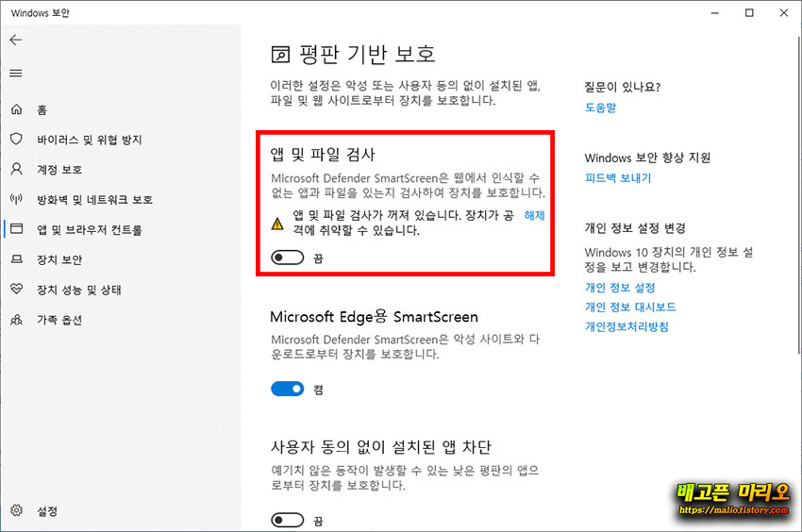Click the heart icon for device health
Viewport: 802px width, 532px height.
click(x=16, y=289)
